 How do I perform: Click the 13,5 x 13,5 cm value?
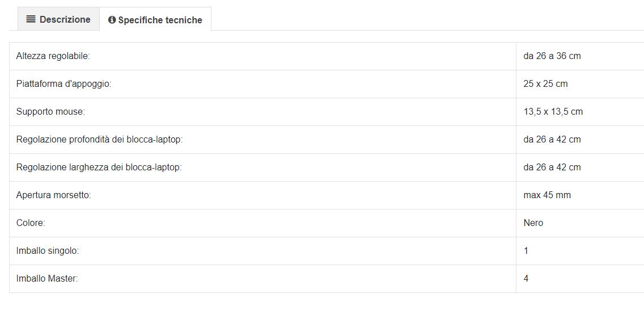tap(553, 112)
